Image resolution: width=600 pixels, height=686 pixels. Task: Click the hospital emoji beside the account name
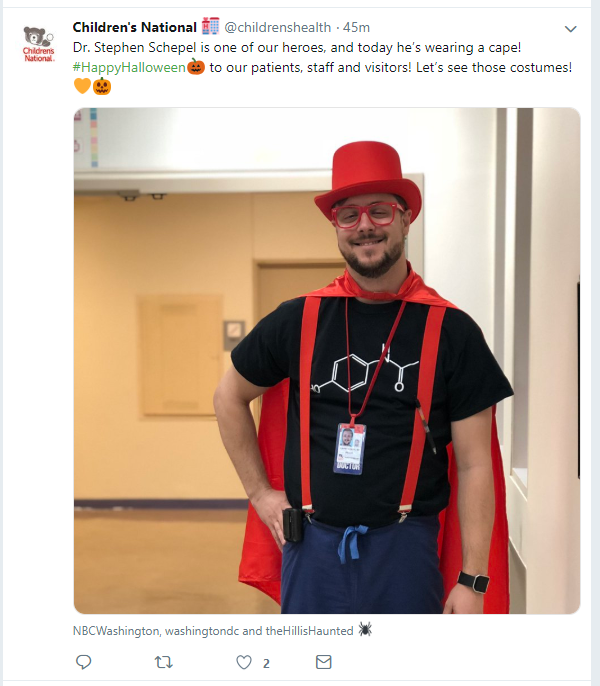point(210,26)
